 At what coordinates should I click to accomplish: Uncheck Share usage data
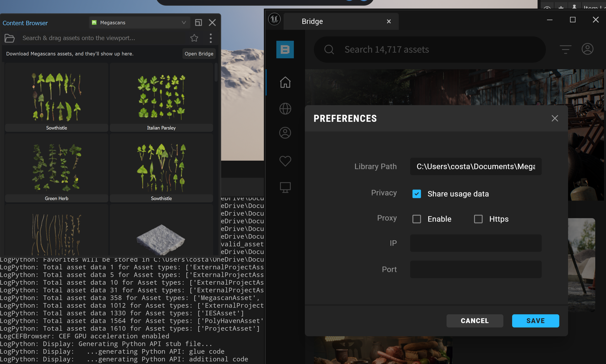[417, 194]
